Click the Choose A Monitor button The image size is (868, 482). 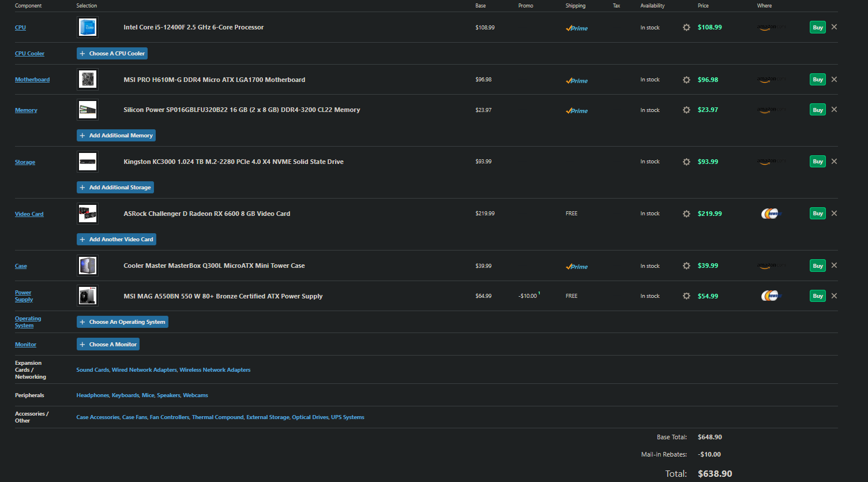click(x=108, y=345)
